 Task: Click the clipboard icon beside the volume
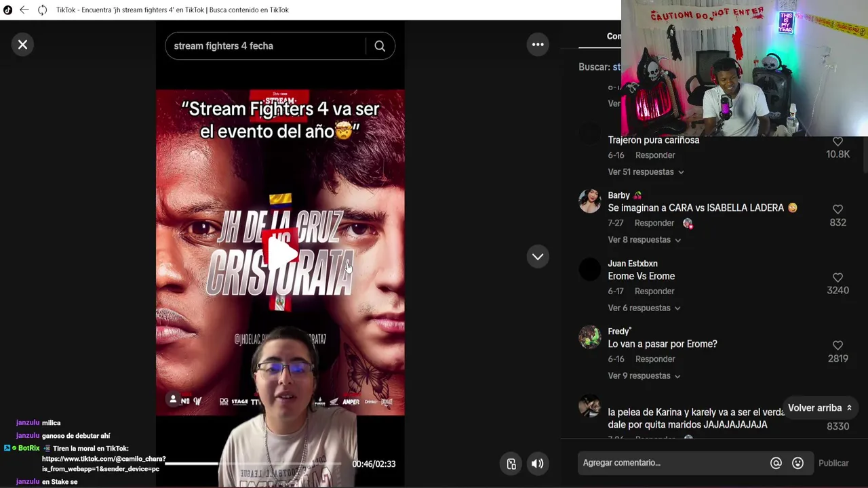(x=511, y=464)
